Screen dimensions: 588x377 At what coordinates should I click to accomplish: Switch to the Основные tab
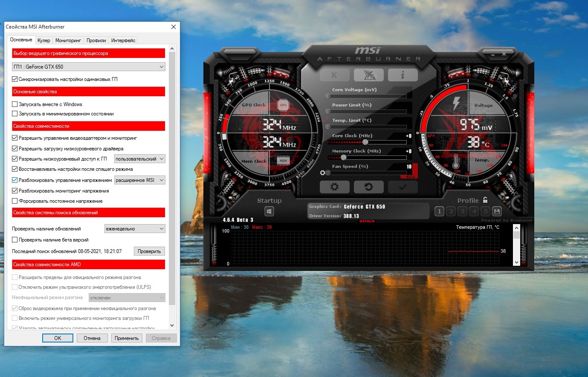(21, 40)
